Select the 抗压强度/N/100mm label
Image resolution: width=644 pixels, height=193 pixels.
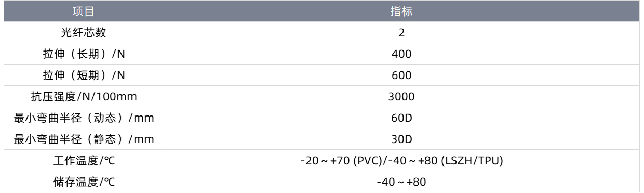click(x=84, y=96)
